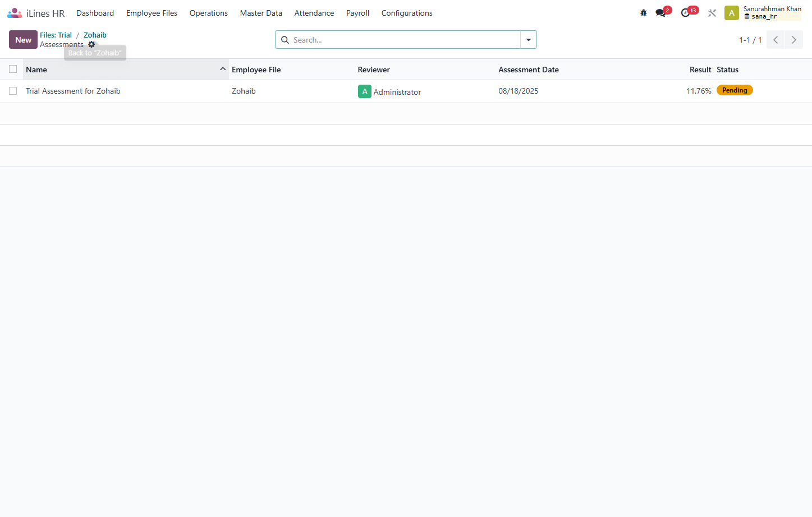
Task: Click the search magnifier icon
Action: click(x=285, y=40)
